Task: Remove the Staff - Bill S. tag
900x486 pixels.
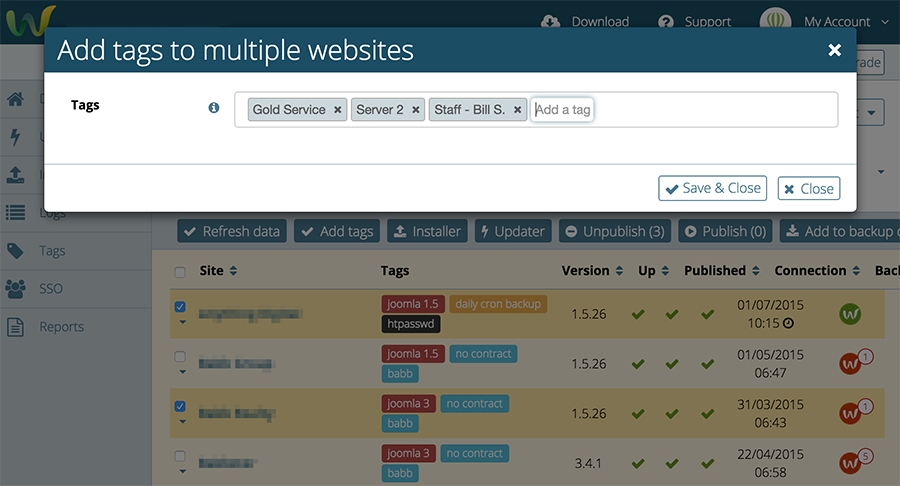Action: click(x=517, y=110)
